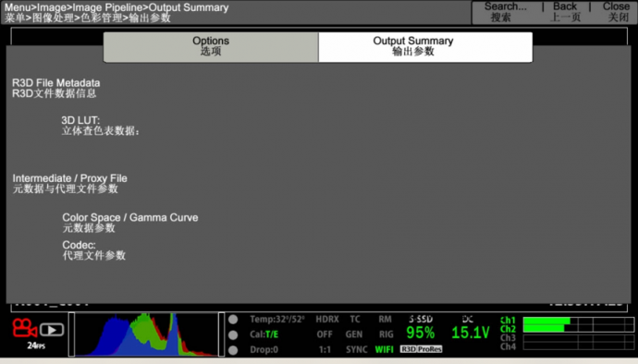The width and height of the screenshot is (638, 364).
Task: Click the red camera record mode icon
Action: pos(24,328)
